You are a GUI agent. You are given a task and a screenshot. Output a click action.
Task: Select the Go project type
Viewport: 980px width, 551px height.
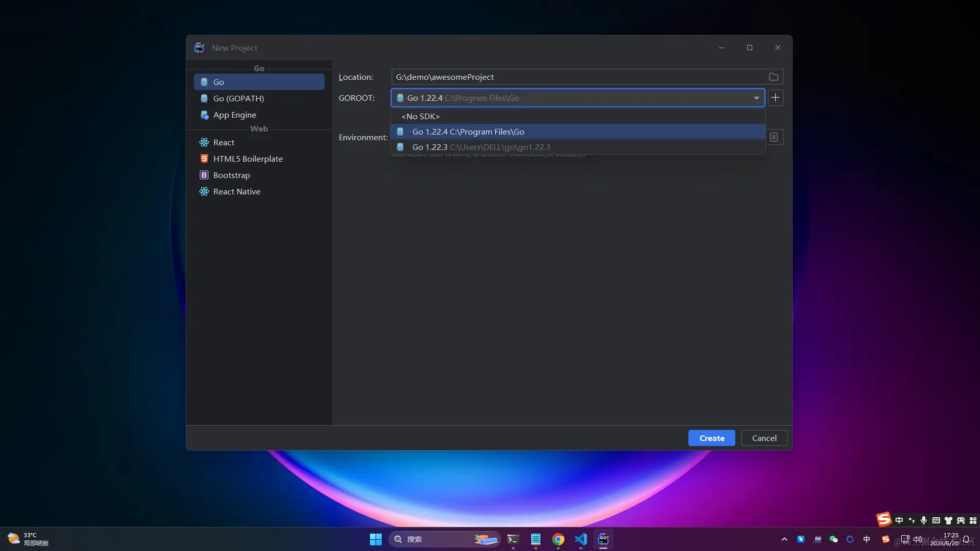click(x=259, y=82)
